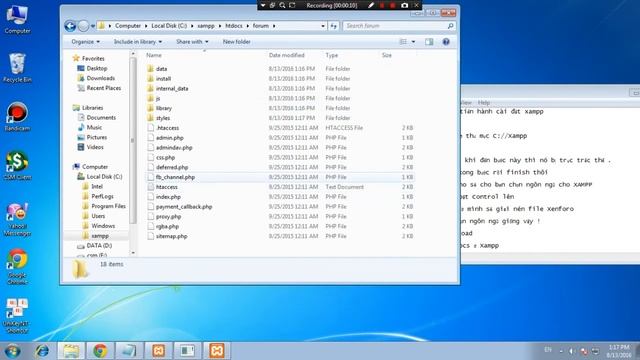Click New folder button
This screenshot has height=360, width=640.
[237, 42]
